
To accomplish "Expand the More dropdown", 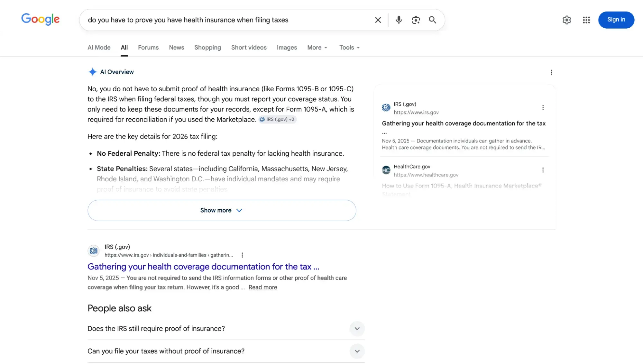I will point(317,47).
